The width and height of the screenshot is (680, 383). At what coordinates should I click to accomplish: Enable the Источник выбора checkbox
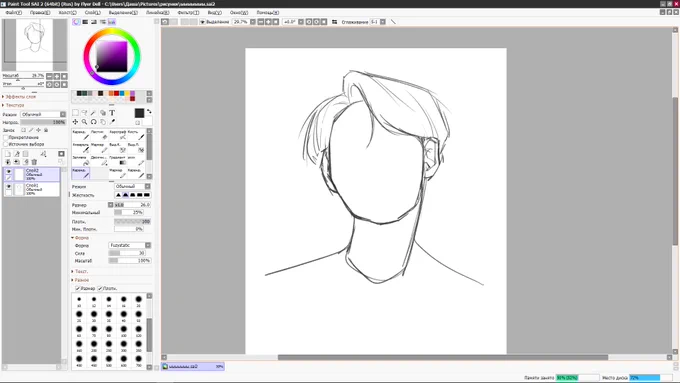(x=6, y=144)
